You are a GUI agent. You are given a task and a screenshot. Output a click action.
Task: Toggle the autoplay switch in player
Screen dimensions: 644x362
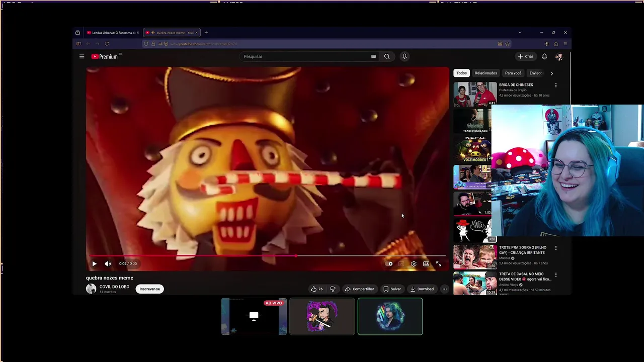coord(389,263)
